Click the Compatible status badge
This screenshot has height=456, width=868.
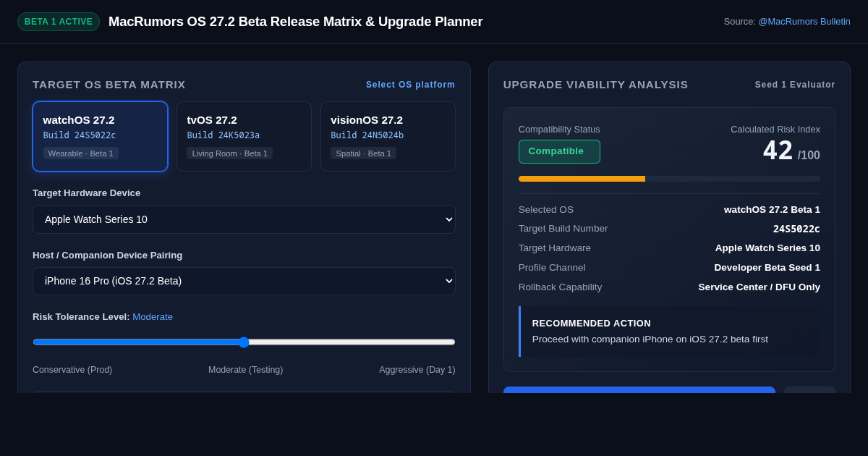559,151
